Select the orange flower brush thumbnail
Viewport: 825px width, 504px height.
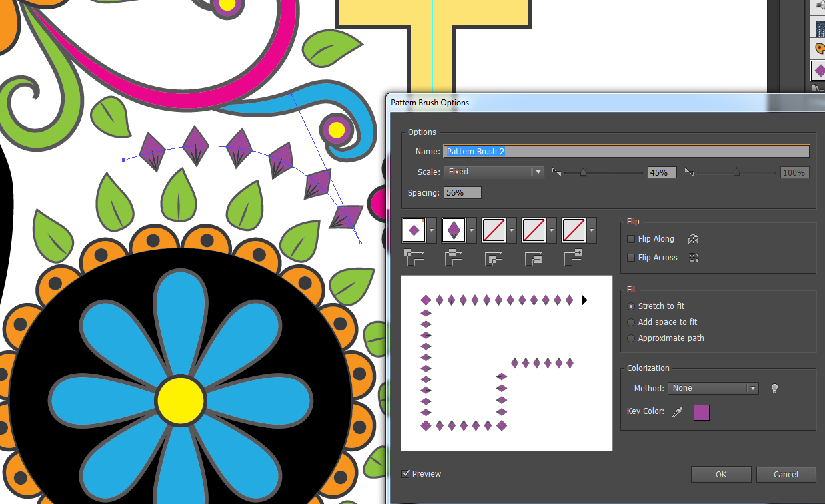[818, 49]
